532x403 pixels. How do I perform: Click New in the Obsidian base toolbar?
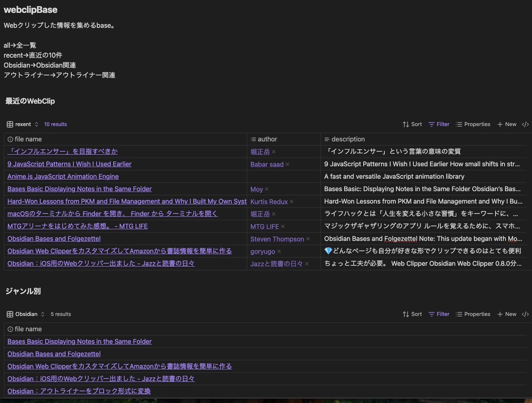coord(507,314)
